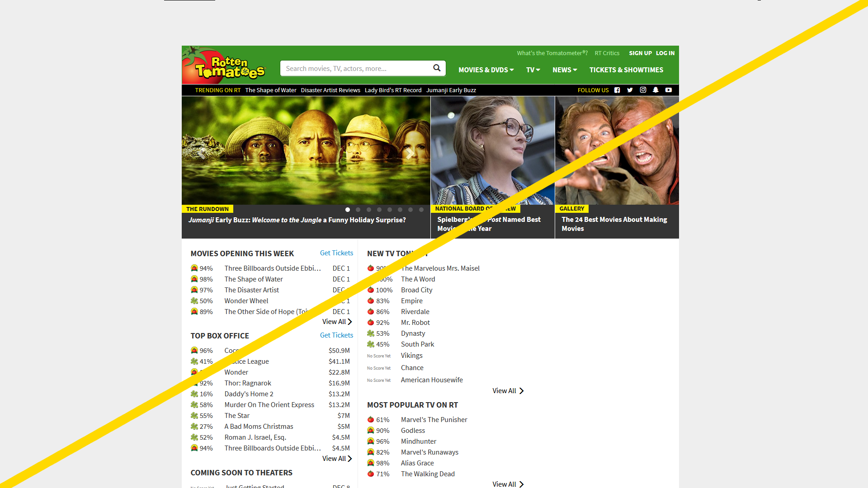This screenshot has height=488, width=868.
Task: Click rotten splat icon next to South Park
Action: [371, 344]
